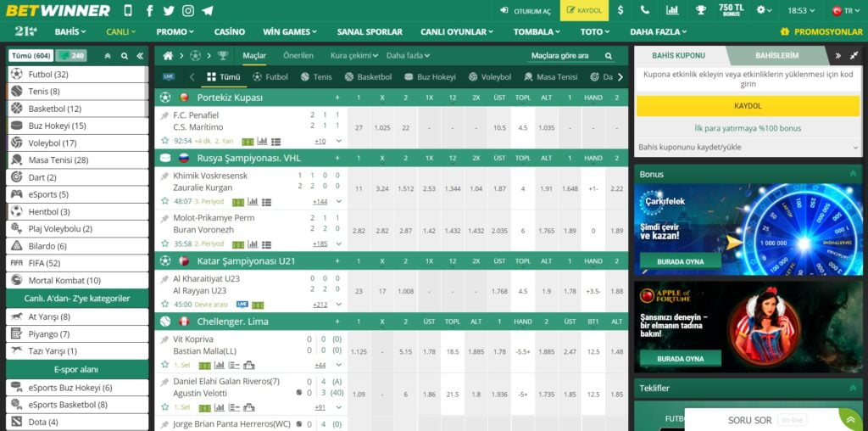This screenshot has width=868, height=431.
Task: Open the Daha fazla tab dropdown
Action: 408,55
